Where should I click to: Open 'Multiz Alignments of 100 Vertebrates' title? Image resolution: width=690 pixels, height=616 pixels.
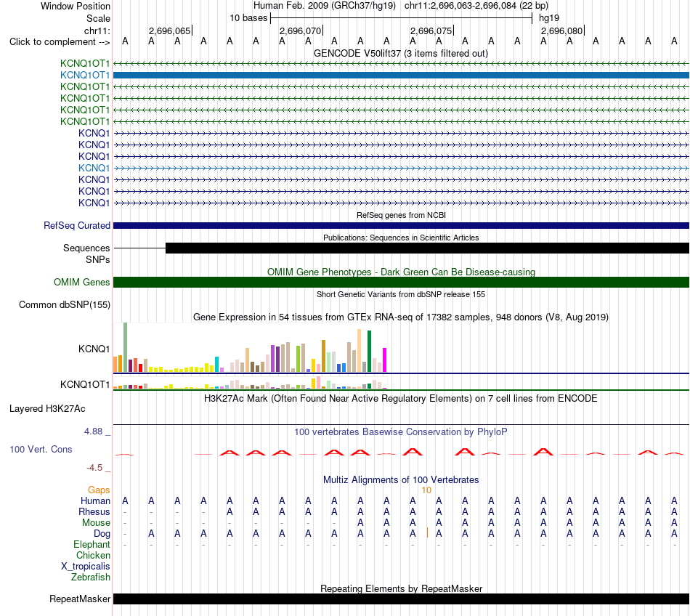pyautogui.click(x=401, y=480)
